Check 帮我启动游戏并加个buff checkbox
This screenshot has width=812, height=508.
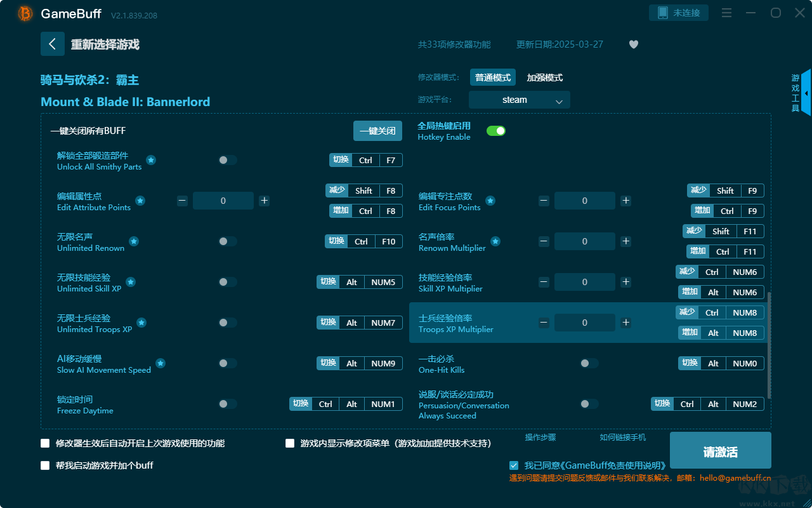pyautogui.click(x=45, y=465)
